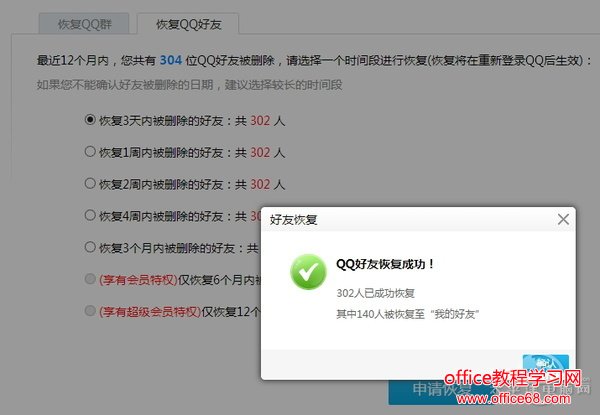Click the QQ好友恢复成功 heading text
The width and height of the screenshot is (600, 415).
pyautogui.click(x=385, y=264)
